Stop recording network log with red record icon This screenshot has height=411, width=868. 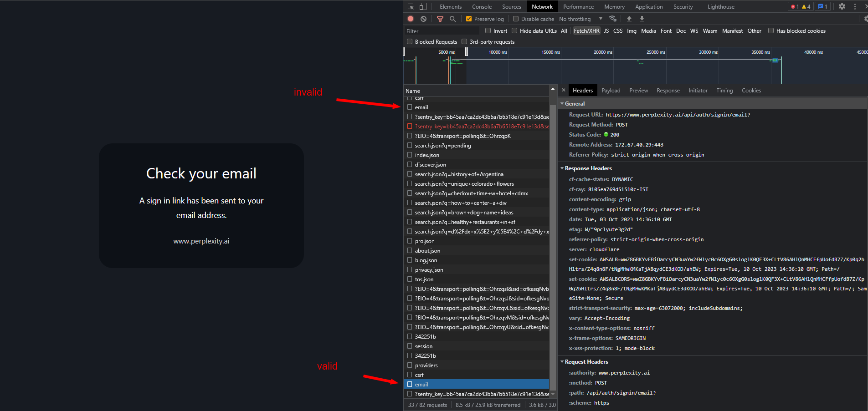[x=410, y=19]
